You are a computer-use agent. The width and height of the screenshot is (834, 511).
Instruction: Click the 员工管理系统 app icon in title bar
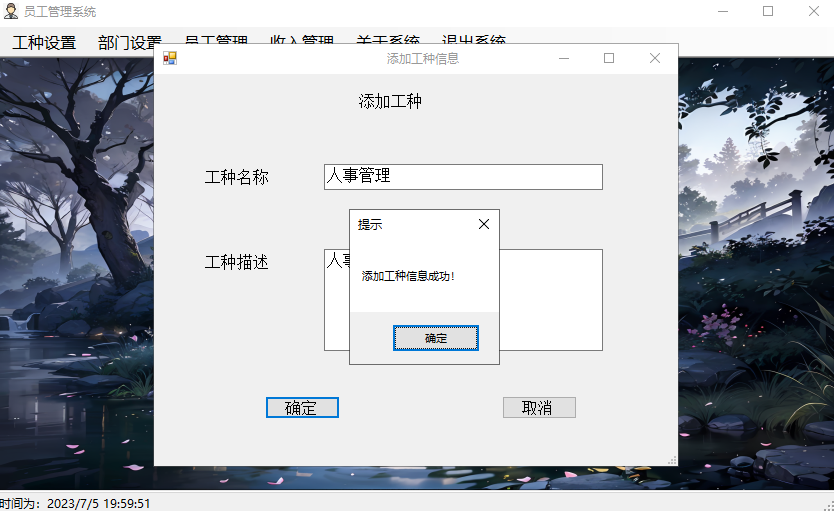[x=11, y=12]
